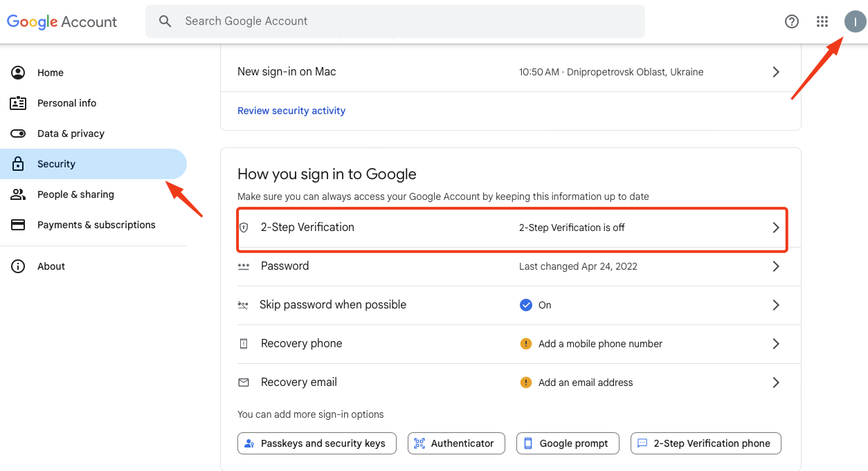Click the Data & privacy toggle icon
This screenshot has height=471, width=868.
click(x=18, y=133)
